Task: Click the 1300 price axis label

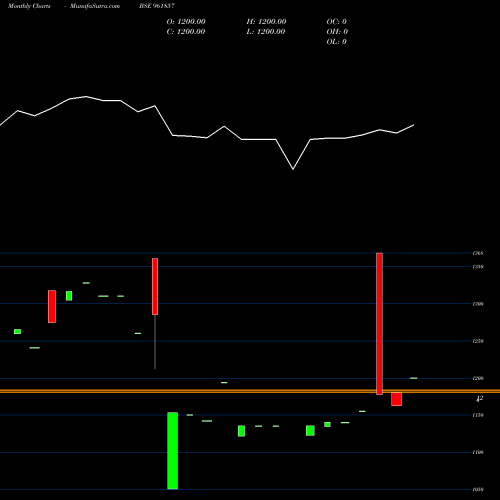Action: pyautogui.click(x=478, y=304)
